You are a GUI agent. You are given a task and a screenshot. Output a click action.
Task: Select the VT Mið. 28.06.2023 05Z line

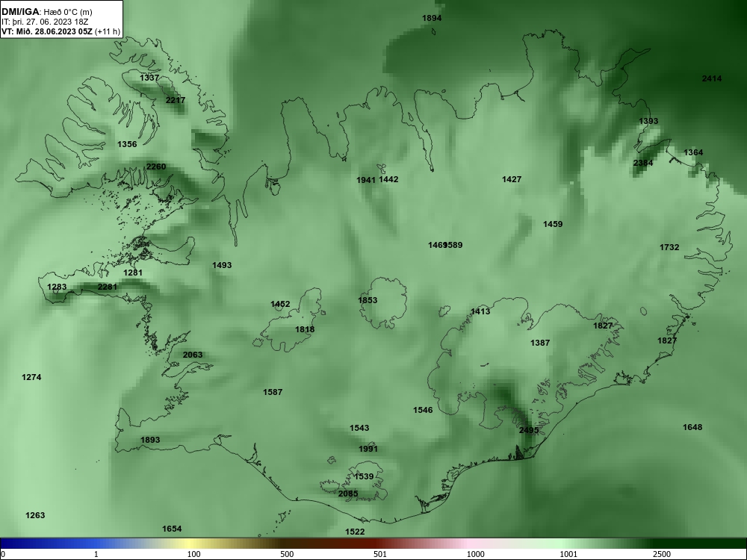point(61,31)
